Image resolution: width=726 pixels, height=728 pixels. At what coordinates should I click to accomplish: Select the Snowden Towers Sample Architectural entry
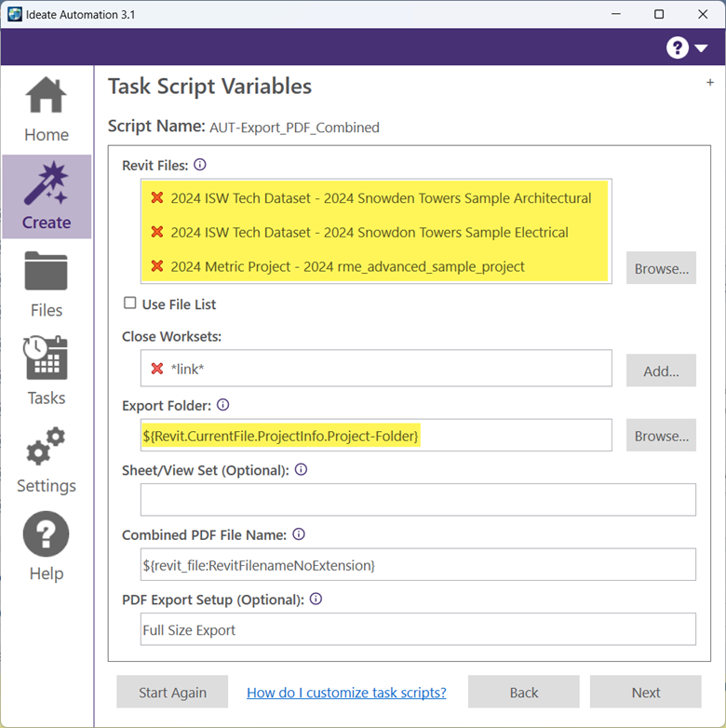tap(381, 198)
